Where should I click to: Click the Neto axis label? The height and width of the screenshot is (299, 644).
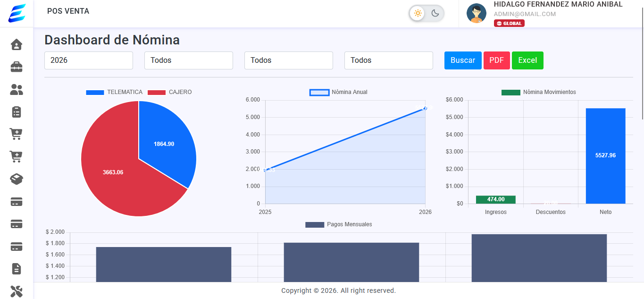tap(606, 212)
